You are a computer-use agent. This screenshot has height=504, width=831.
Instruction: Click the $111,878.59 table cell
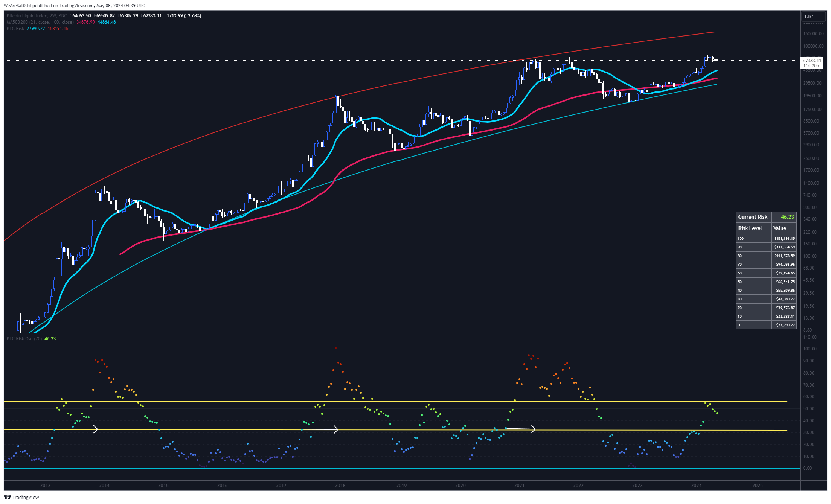(x=784, y=256)
